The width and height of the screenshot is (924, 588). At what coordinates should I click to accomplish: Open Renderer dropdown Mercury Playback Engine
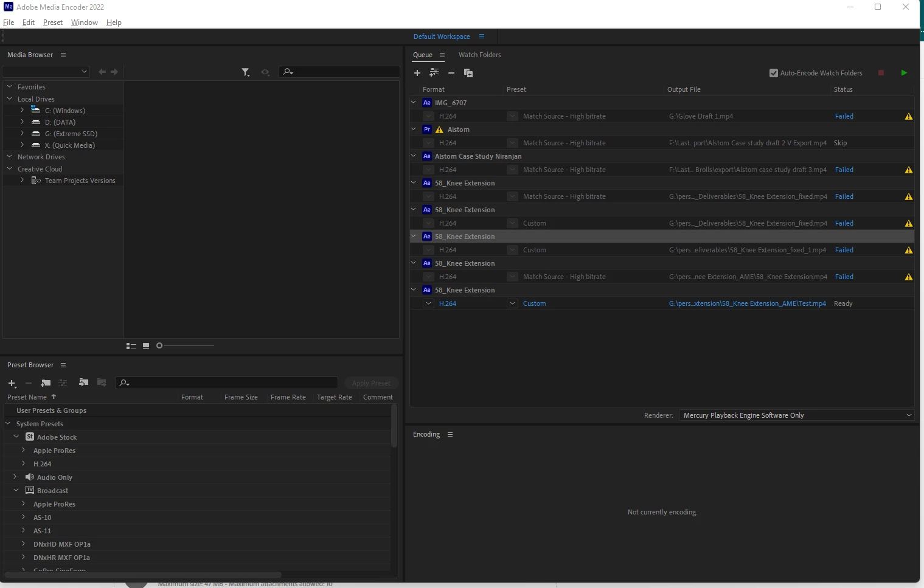(x=796, y=415)
